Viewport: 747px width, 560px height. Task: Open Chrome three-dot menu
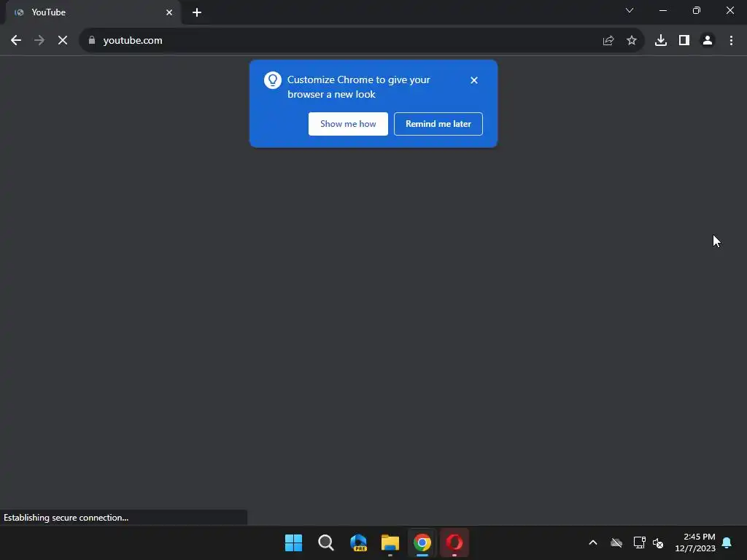coord(731,41)
